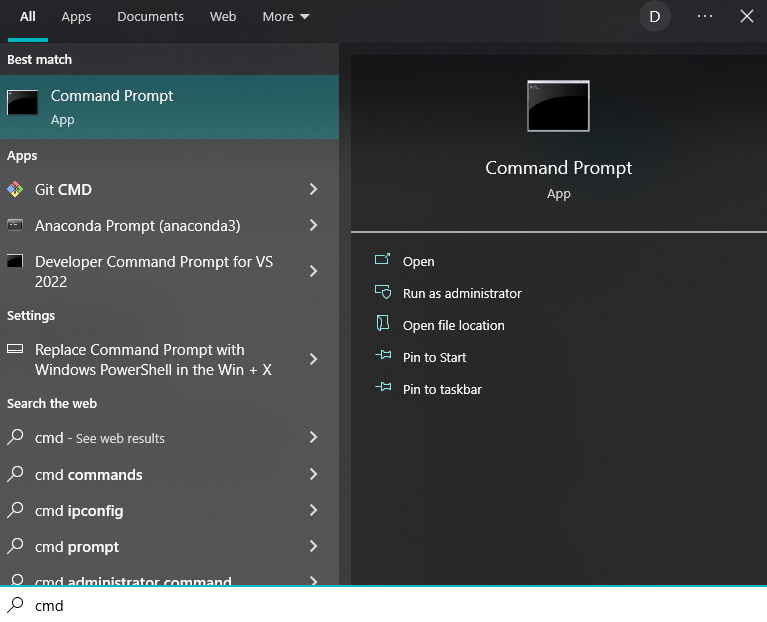Click the search box containing cmd

(x=384, y=605)
